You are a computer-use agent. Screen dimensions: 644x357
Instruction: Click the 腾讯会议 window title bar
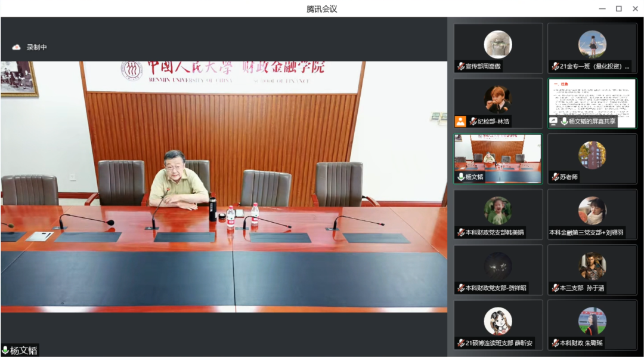click(322, 8)
